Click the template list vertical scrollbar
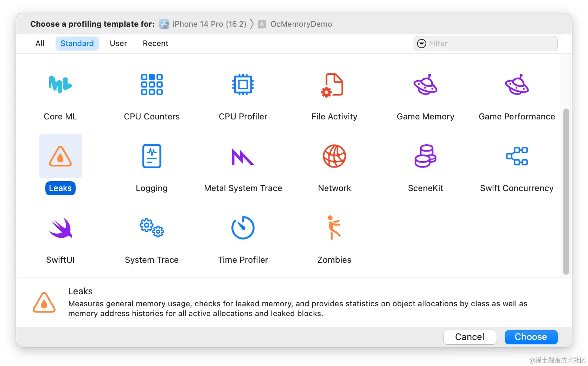The image size is (588, 366). (566, 191)
